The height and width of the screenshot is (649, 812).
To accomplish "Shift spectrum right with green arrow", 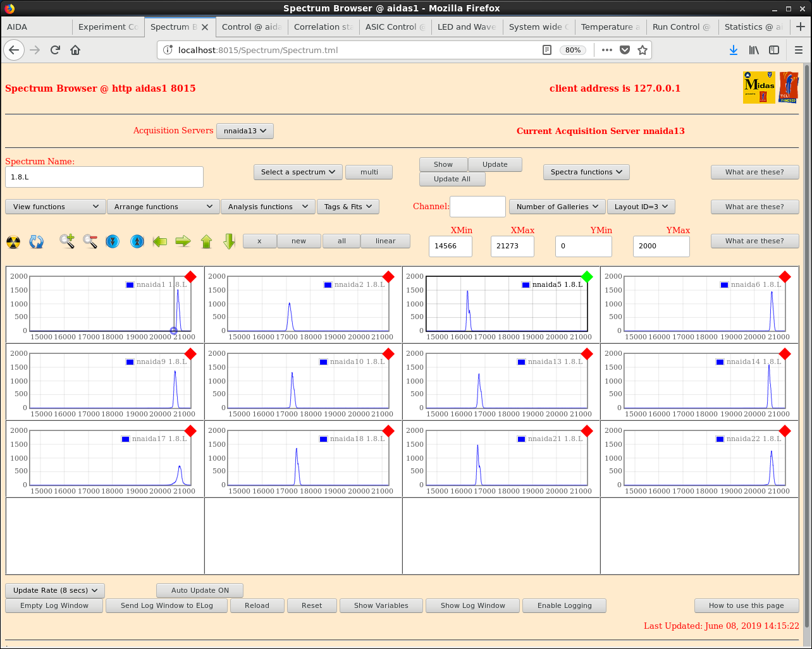I will point(183,241).
